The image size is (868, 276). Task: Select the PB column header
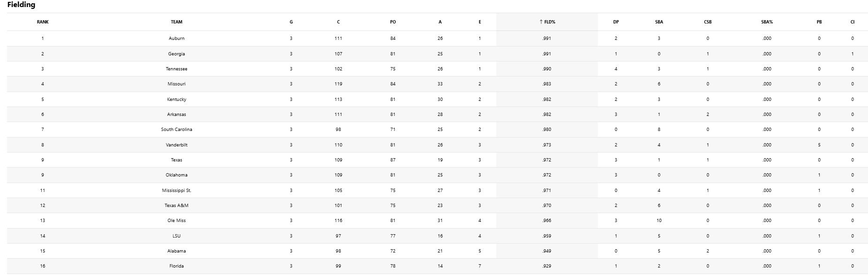point(819,22)
